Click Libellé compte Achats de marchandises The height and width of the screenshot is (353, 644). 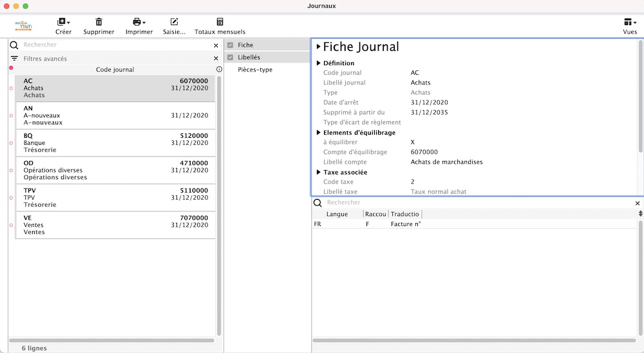tap(446, 162)
